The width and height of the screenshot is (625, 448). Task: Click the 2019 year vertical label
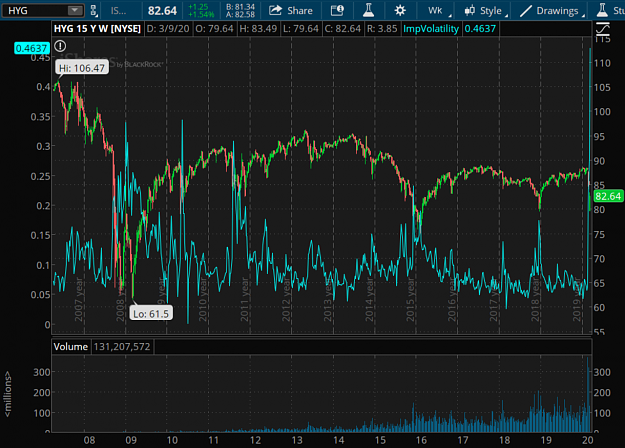click(x=577, y=300)
